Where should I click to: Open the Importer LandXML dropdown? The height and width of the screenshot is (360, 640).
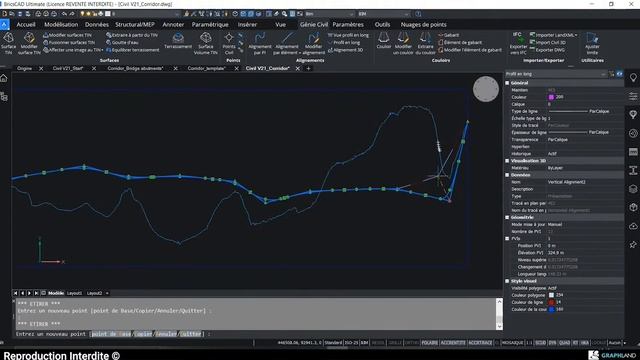pos(576,35)
